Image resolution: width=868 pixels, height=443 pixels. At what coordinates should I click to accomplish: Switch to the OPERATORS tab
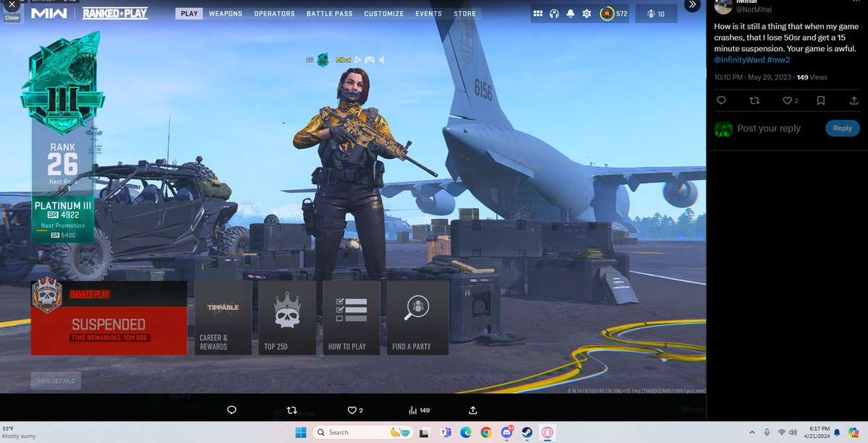click(275, 14)
